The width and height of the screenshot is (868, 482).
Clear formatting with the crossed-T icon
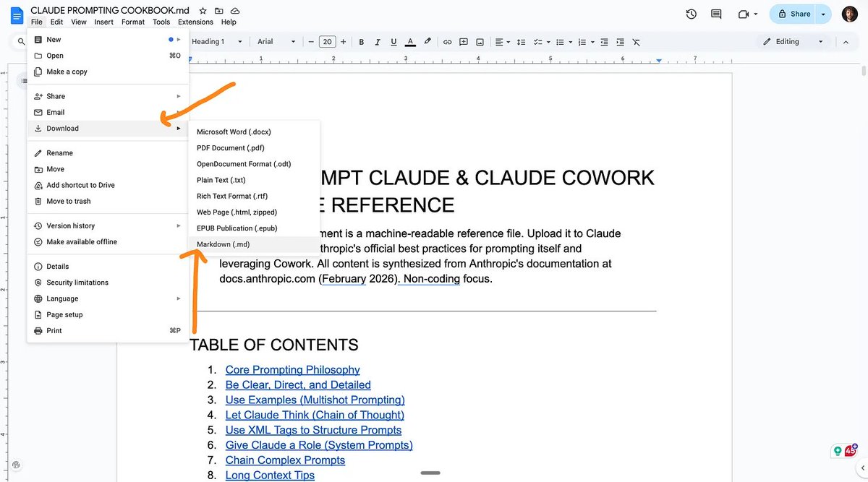pyautogui.click(x=637, y=42)
